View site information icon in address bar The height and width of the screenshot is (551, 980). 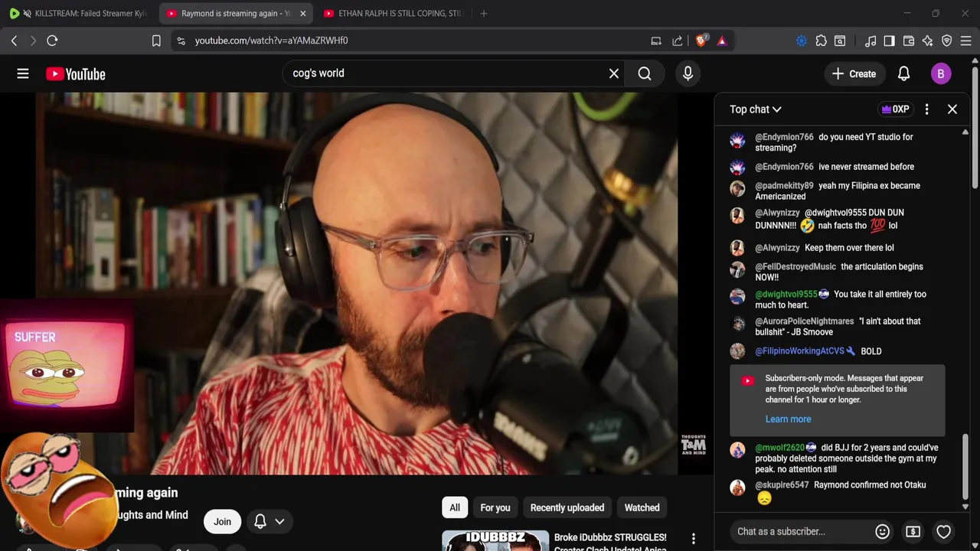[x=181, y=41]
